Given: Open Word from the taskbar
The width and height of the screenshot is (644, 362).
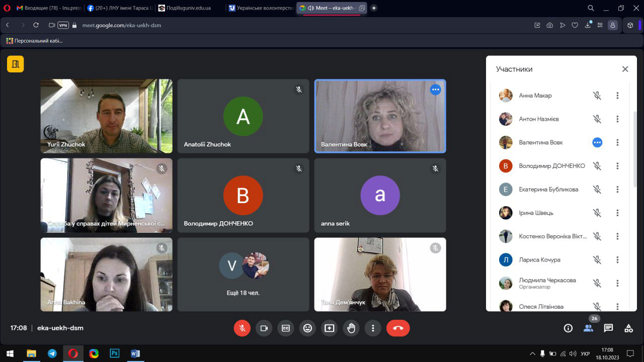Looking at the screenshot, I should coord(135,353).
